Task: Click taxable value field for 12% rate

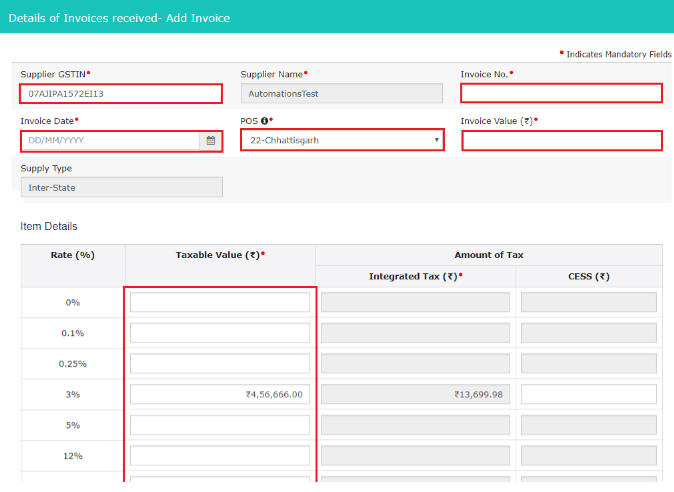Action: (x=220, y=457)
